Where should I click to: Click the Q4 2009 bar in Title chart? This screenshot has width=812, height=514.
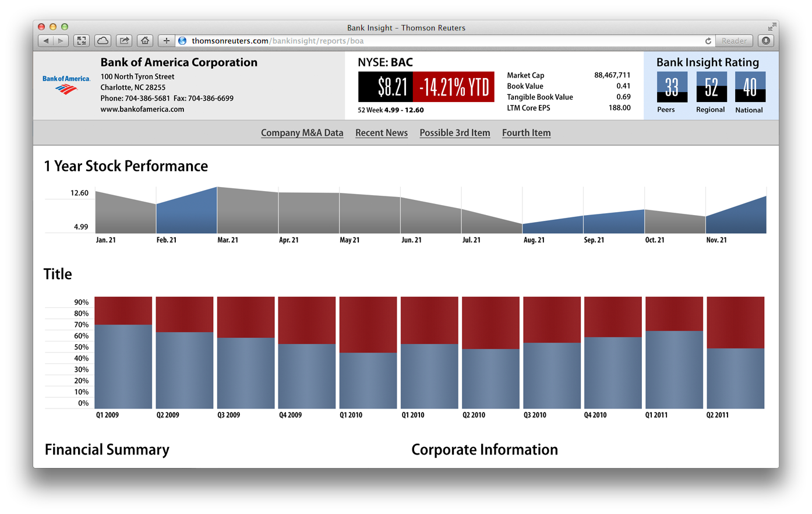pos(307,353)
